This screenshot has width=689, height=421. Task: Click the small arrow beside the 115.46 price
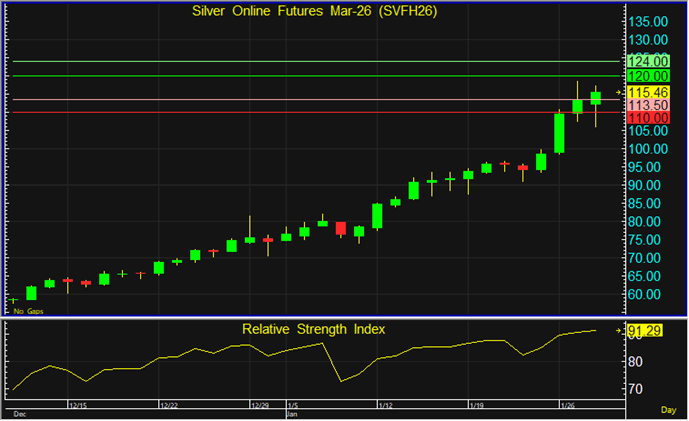[619, 92]
